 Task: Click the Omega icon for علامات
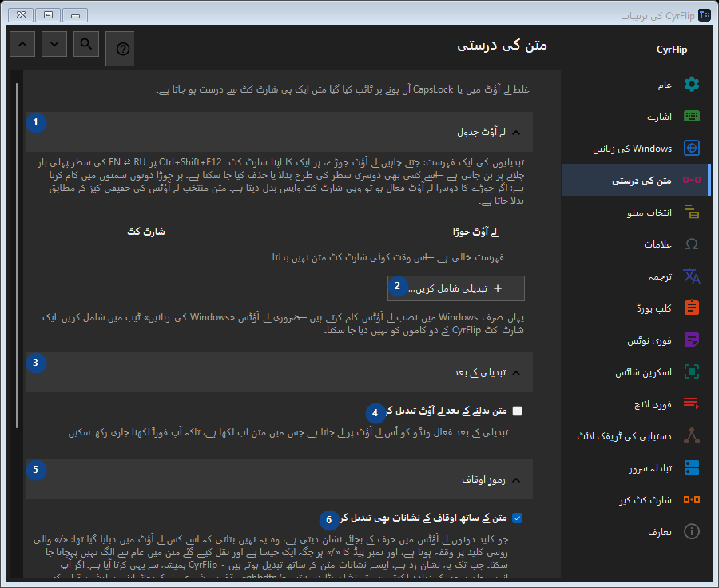point(692,244)
